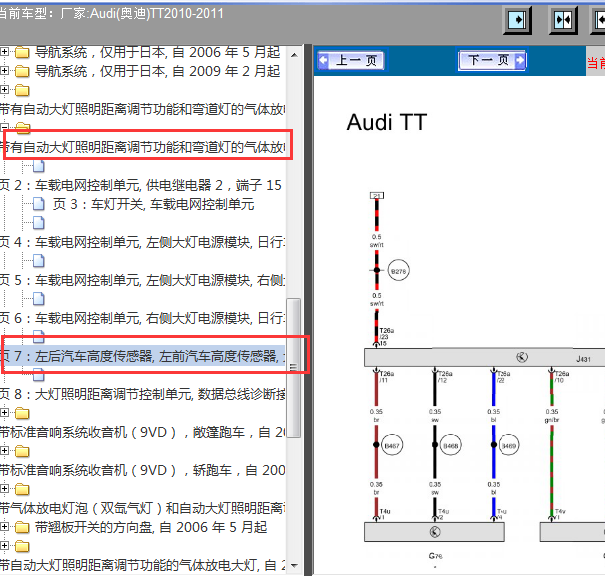This screenshot has height=576, width=605.
Task: Select 页 3：车灯开关, 车载电网控制单元
Action: 154,204
